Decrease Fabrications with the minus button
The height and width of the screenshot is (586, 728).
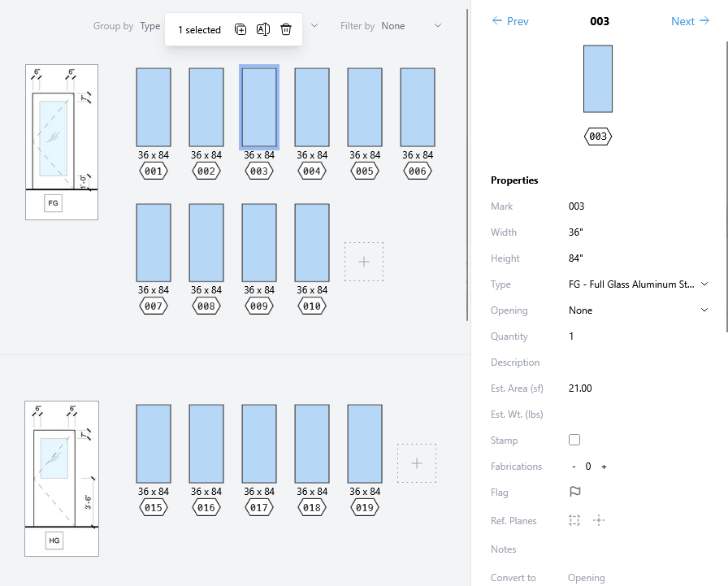tap(574, 467)
